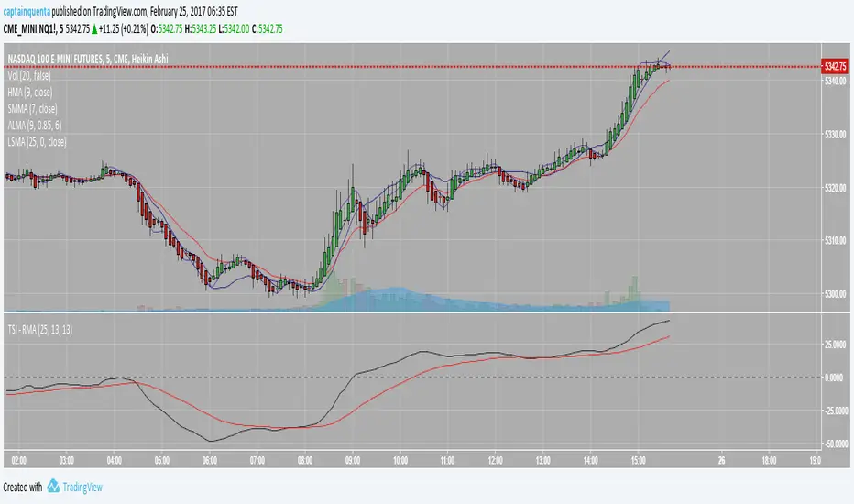The image size is (854, 504).
Task: Click the 5340.00 price axis label
Action: click(x=836, y=82)
